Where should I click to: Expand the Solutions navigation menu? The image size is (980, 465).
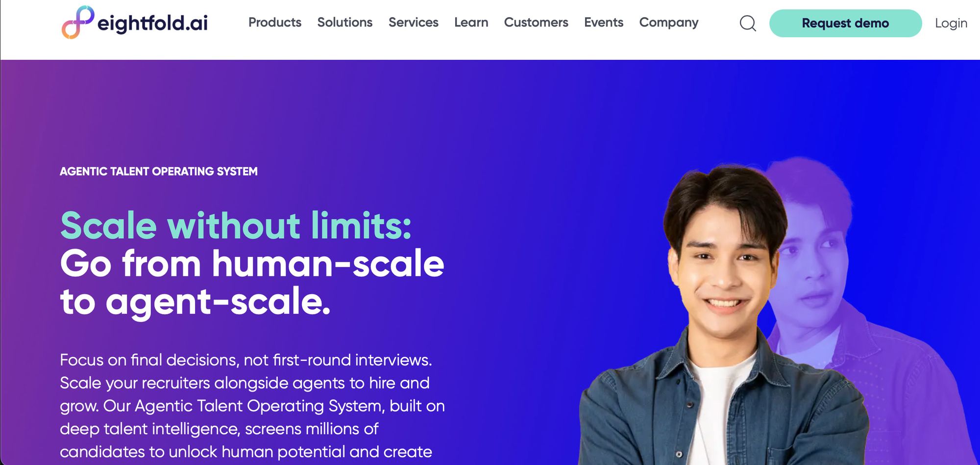click(345, 23)
